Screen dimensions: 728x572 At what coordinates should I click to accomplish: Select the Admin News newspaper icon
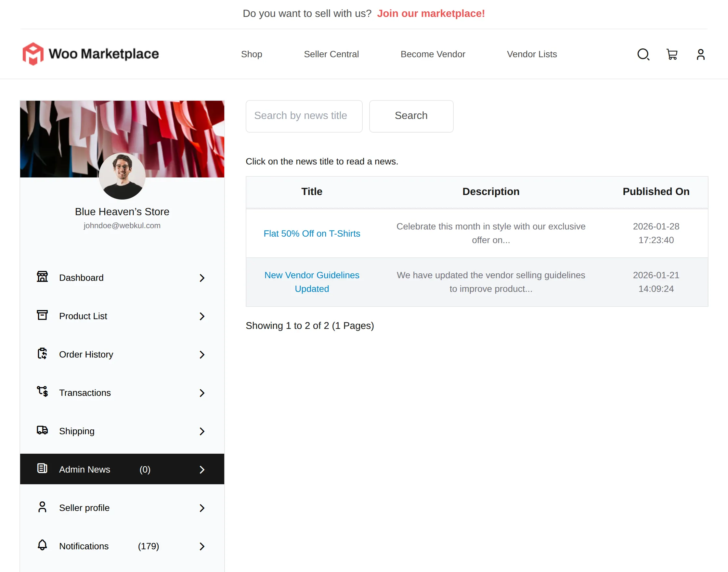tap(42, 469)
